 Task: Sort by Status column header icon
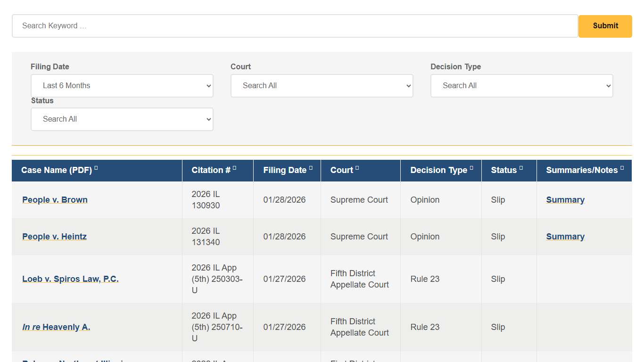(521, 168)
